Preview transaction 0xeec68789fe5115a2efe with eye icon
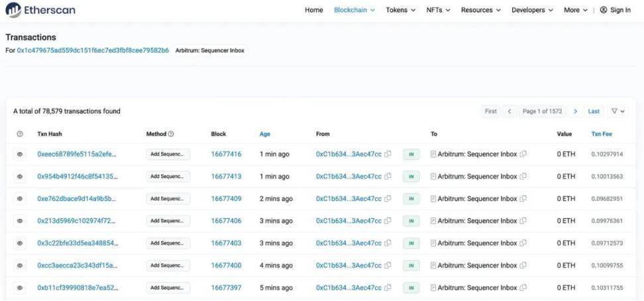 (x=20, y=154)
